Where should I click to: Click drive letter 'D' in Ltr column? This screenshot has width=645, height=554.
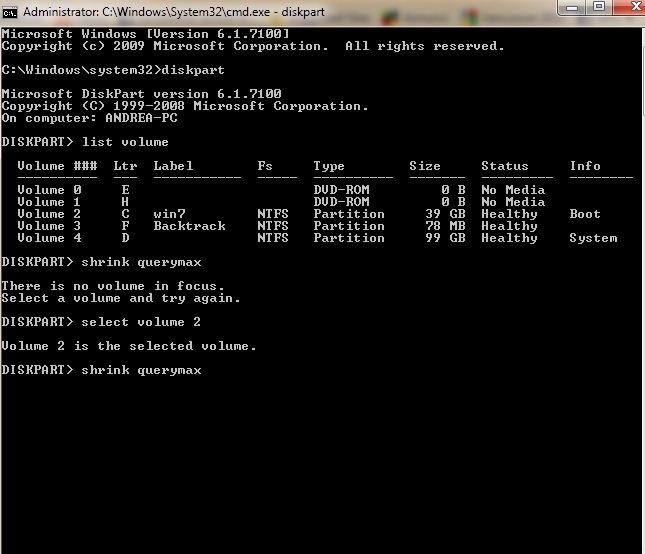pyautogui.click(x=125, y=238)
